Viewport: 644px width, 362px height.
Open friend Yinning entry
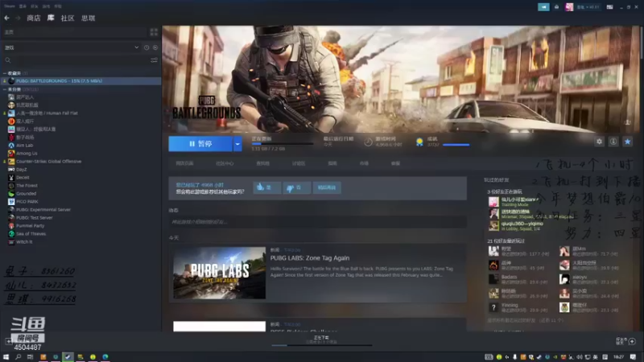519,307
